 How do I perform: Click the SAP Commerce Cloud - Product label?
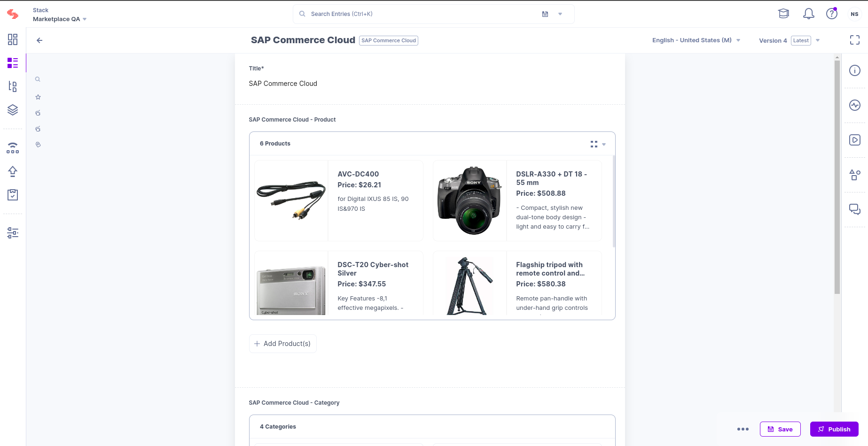(x=292, y=120)
